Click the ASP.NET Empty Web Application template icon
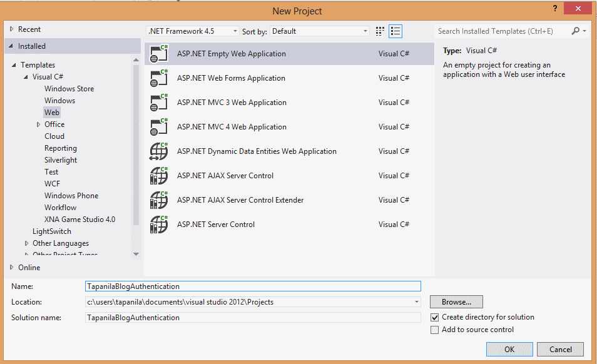Viewport: 597px width, 364px height. tap(159, 54)
